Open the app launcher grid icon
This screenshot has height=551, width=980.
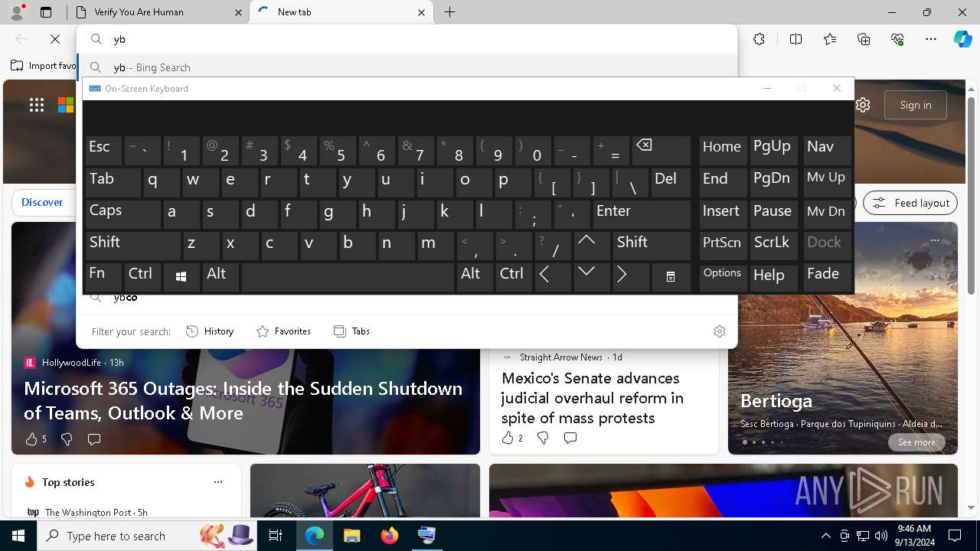(x=37, y=105)
